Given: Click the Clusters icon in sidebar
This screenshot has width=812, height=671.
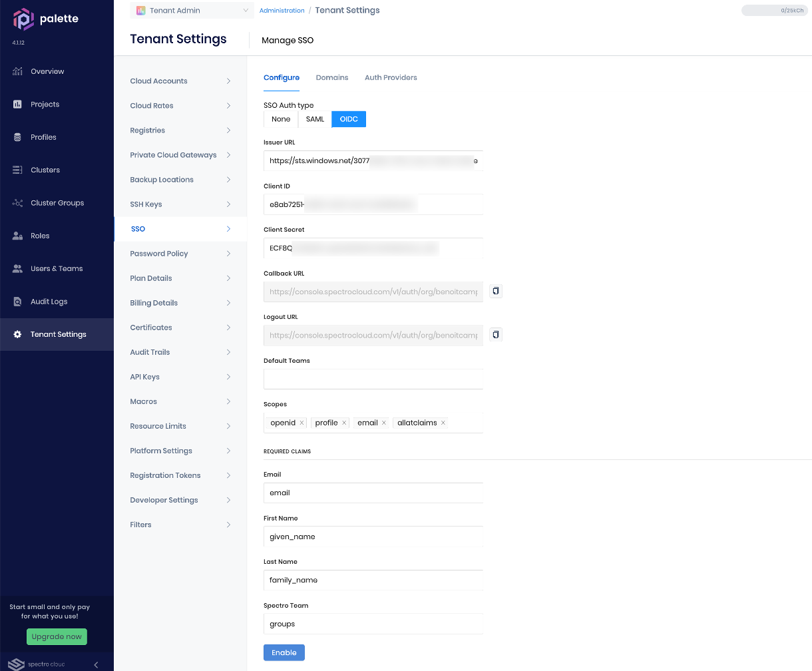Looking at the screenshot, I should (x=17, y=170).
